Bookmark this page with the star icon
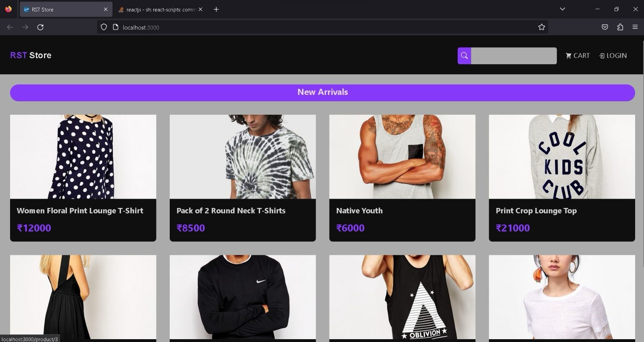 coord(542,27)
